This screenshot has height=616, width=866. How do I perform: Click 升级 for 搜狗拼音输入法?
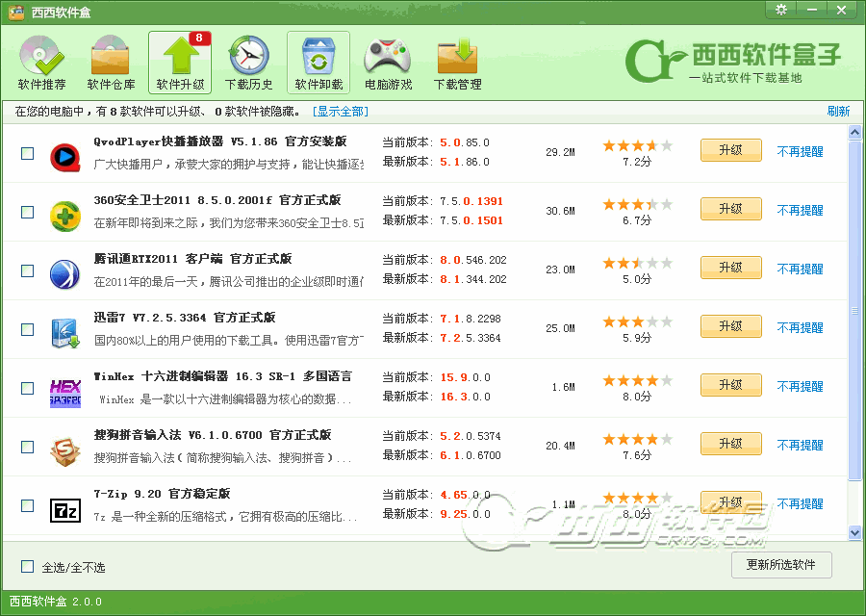click(731, 444)
